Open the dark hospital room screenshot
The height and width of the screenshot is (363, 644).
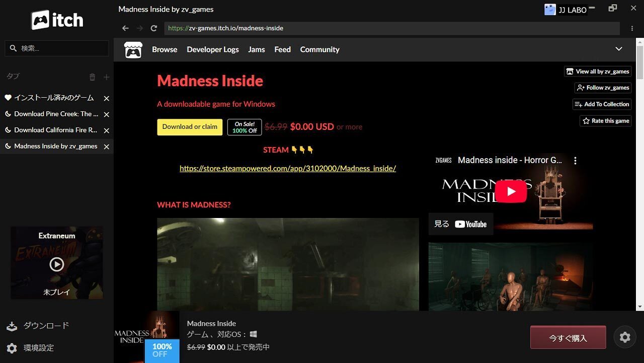point(288,264)
